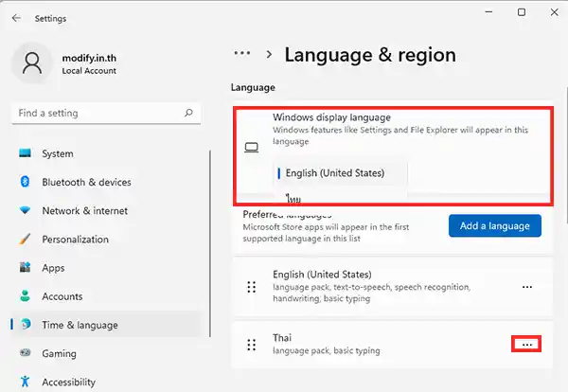This screenshot has height=392, width=568.
Task: Click the Personalization paintbrush icon
Action: (25, 240)
